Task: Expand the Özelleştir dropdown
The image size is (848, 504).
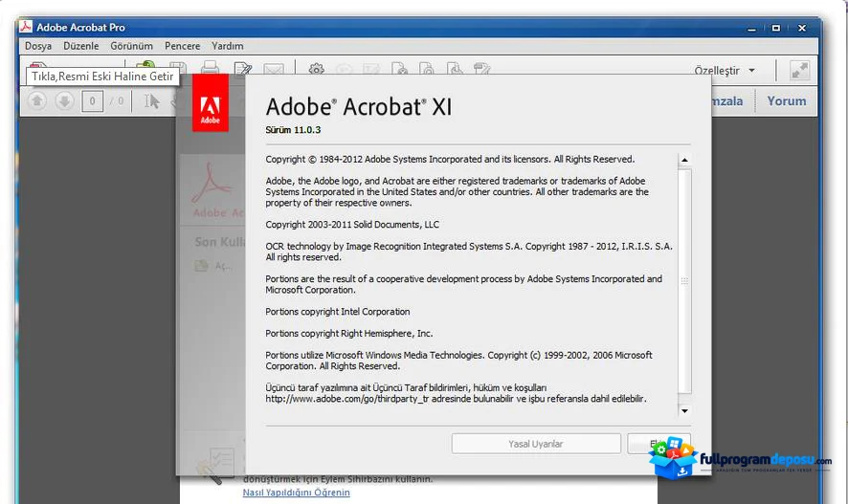Action: [725, 70]
